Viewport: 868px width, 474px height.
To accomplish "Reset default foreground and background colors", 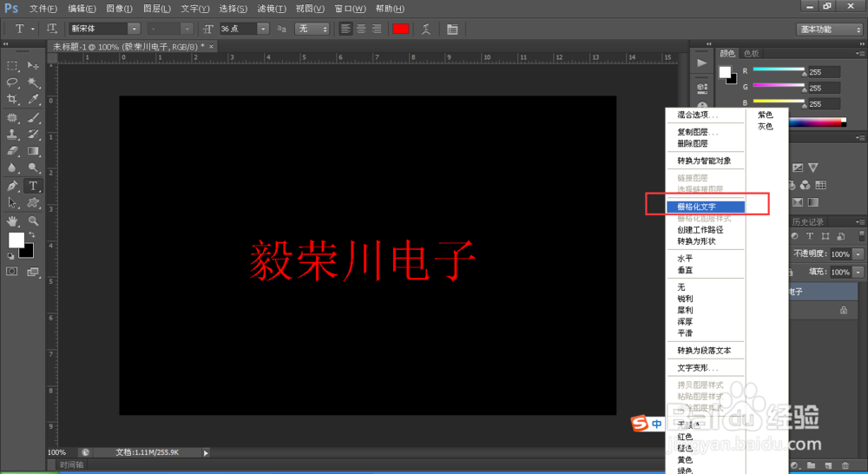I will 10,256.
